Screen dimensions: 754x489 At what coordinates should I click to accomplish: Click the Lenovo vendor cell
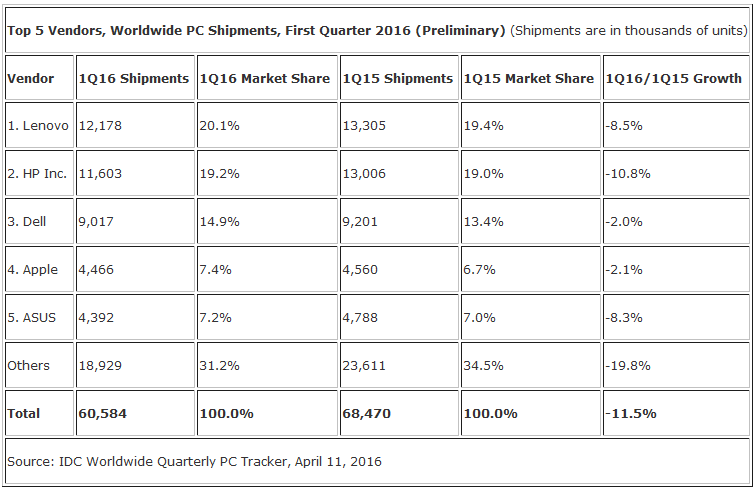pos(38,125)
